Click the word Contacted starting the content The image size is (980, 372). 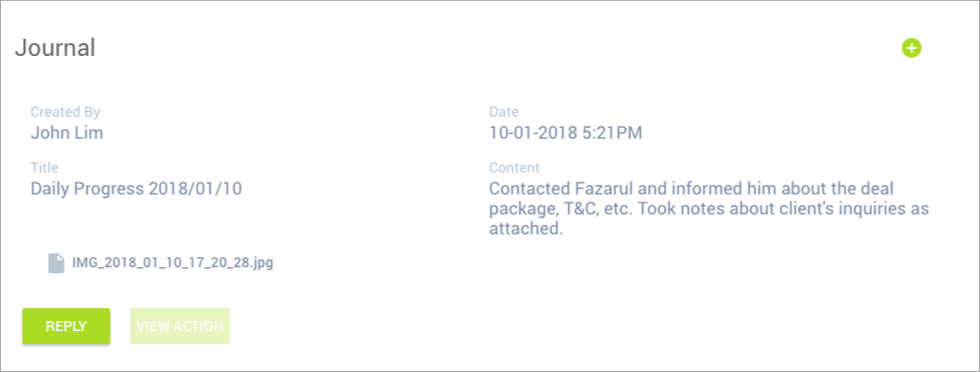pyautogui.click(x=526, y=188)
